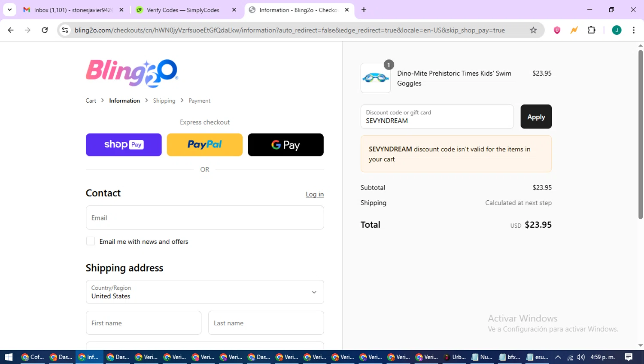Click the Total amount USD $23.95
Screen dimensions: 644x364
coord(531,225)
